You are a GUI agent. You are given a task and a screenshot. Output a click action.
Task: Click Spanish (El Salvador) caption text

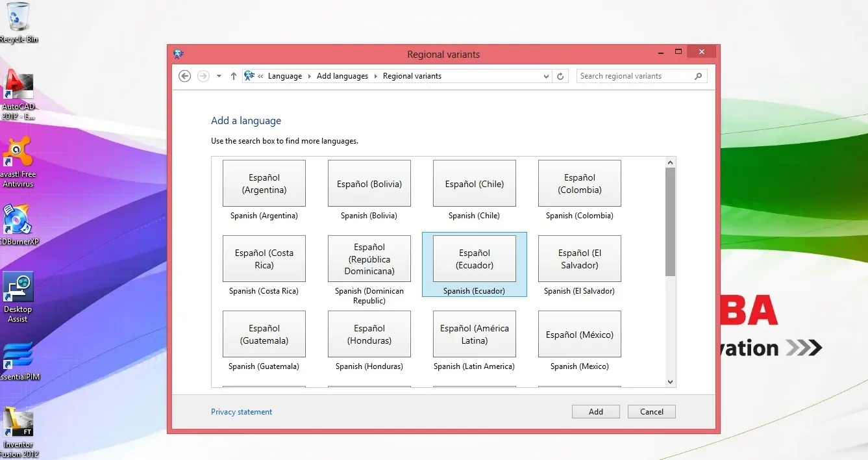[580, 291]
